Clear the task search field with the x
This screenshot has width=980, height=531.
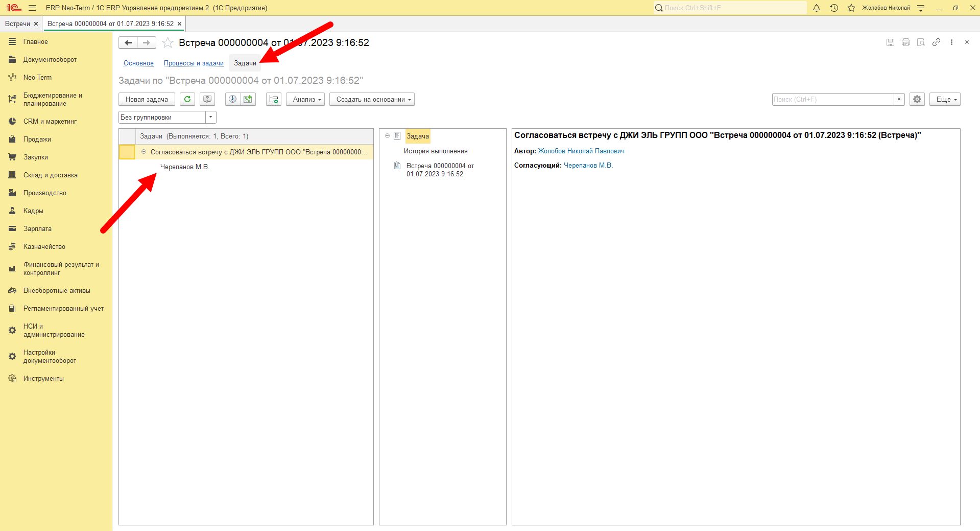[x=899, y=99]
